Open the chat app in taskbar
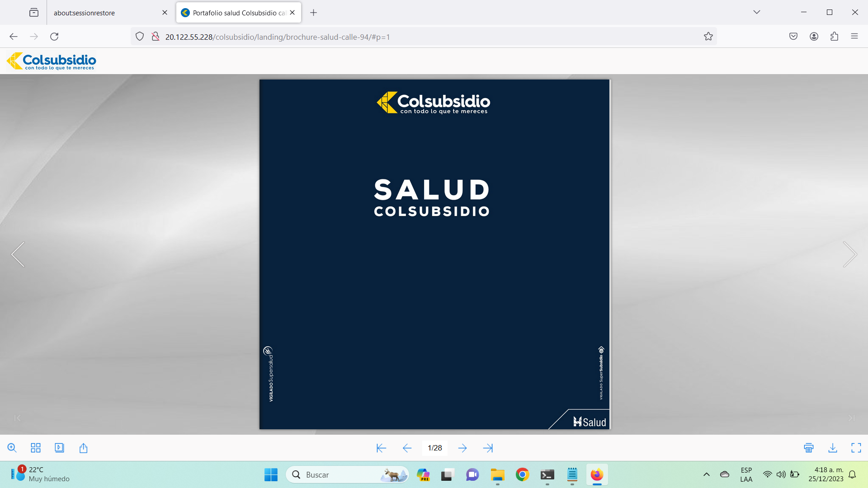This screenshot has width=868, height=488. [472, 475]
